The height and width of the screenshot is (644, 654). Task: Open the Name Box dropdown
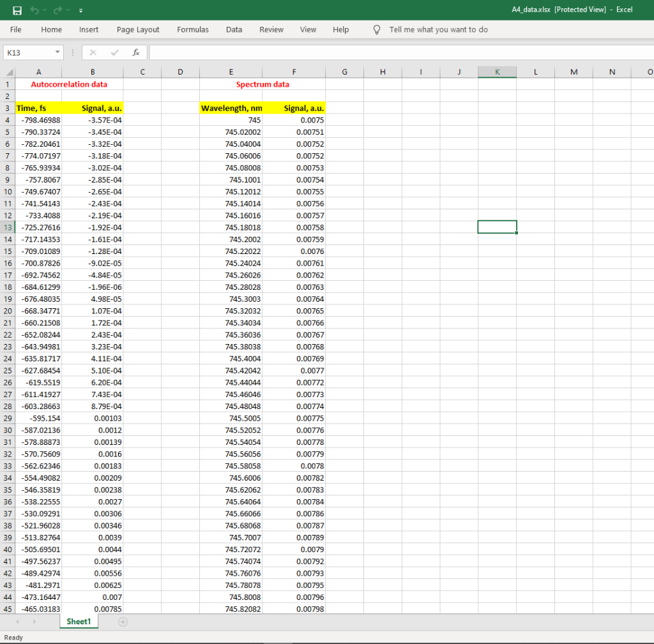coord(56,52)
